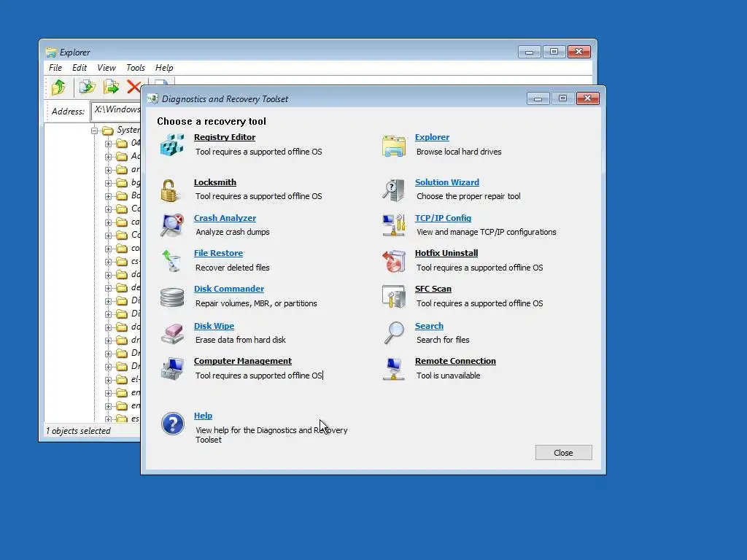Click the SFC Scan title text

click(433, 289)
